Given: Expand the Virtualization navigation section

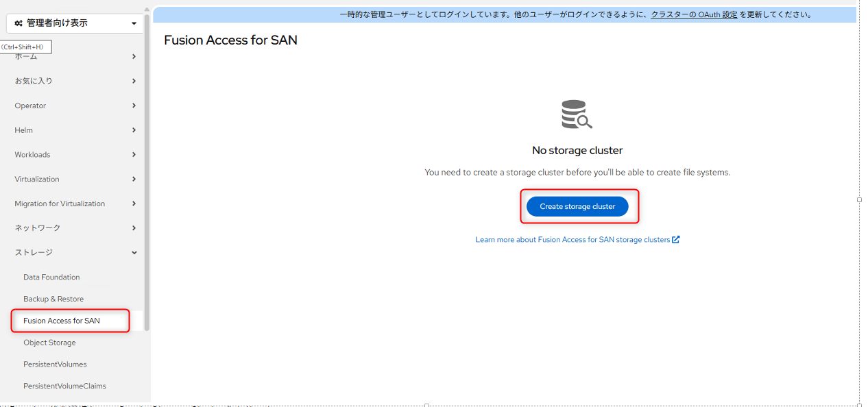Looking at the screenshot, I should 75,180.
